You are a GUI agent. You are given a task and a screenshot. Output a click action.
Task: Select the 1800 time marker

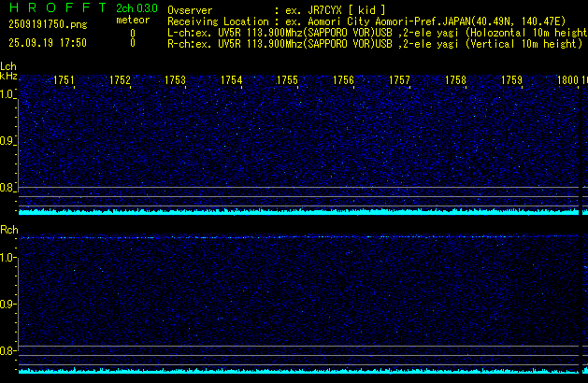567,80
